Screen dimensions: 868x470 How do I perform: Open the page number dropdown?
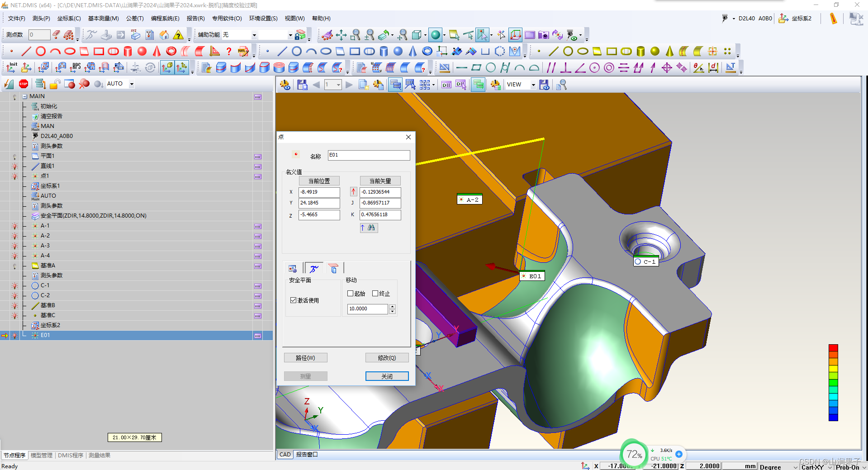(338, 85)
